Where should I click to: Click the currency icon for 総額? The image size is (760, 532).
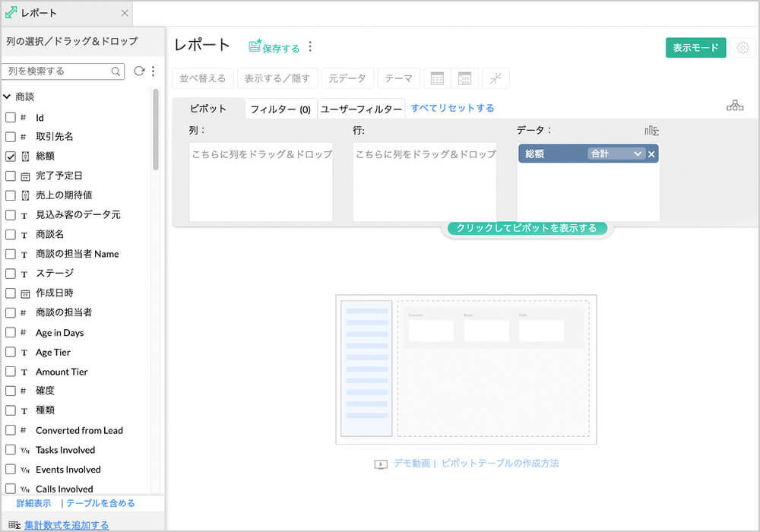coord(25,157)
